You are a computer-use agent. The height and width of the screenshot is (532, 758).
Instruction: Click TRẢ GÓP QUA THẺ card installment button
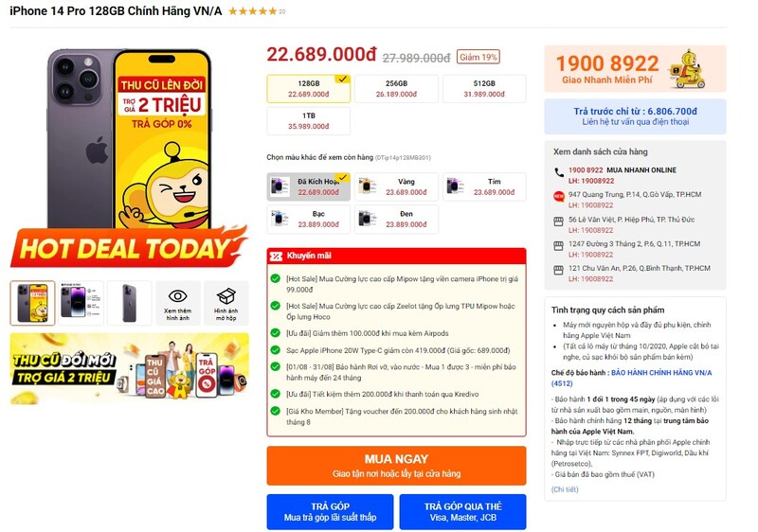(462, 512)
